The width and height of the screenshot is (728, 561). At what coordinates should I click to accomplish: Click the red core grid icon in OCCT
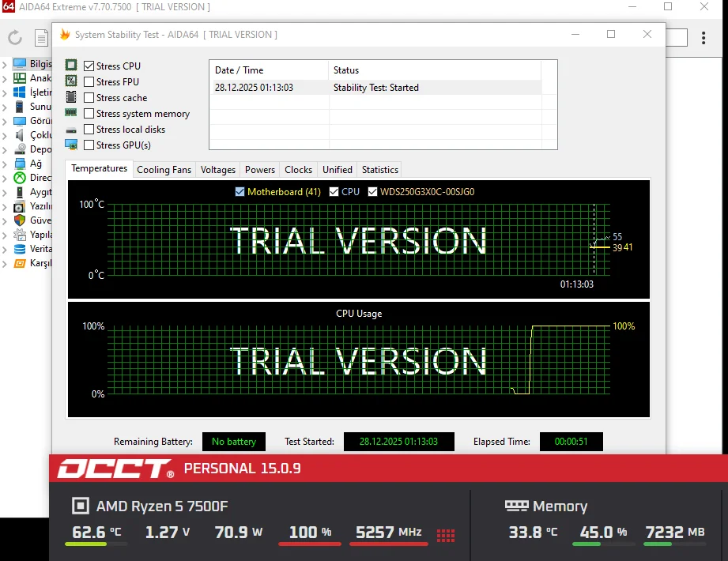[x=446, y=535]
